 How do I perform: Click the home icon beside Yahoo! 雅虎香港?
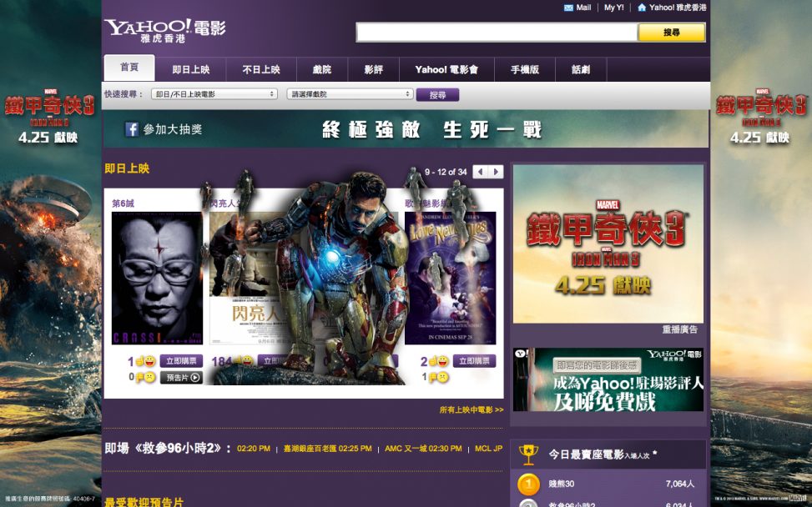(x=642, y=8)
